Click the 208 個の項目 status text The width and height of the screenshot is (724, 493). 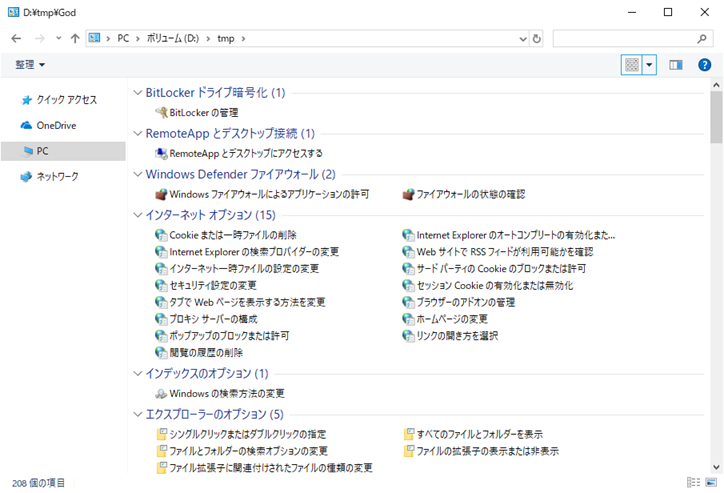click(38, 483)
